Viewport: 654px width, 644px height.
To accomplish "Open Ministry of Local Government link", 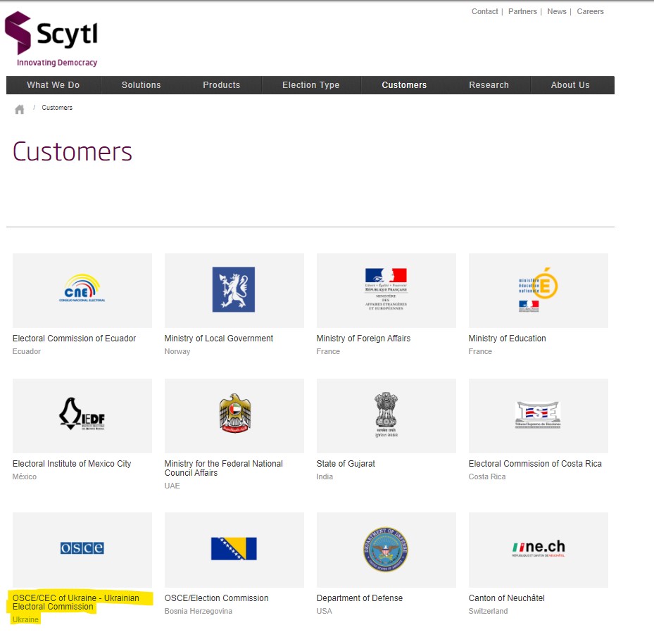I will coord(218,339).
